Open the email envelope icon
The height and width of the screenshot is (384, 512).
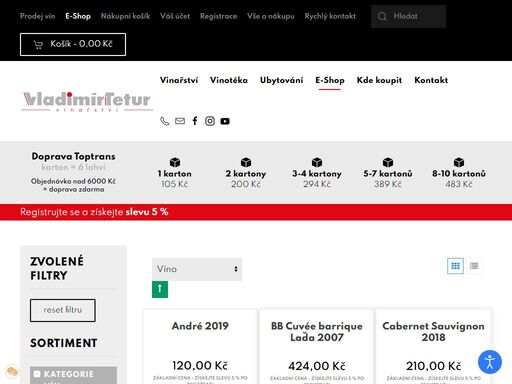pyautogui.click(x=180, y=121)
